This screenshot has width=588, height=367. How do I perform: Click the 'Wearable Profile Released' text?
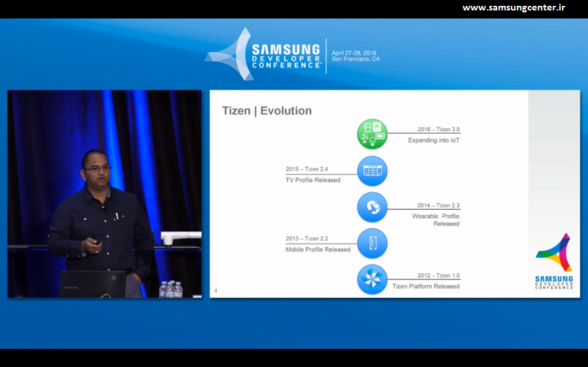[436, 219]
